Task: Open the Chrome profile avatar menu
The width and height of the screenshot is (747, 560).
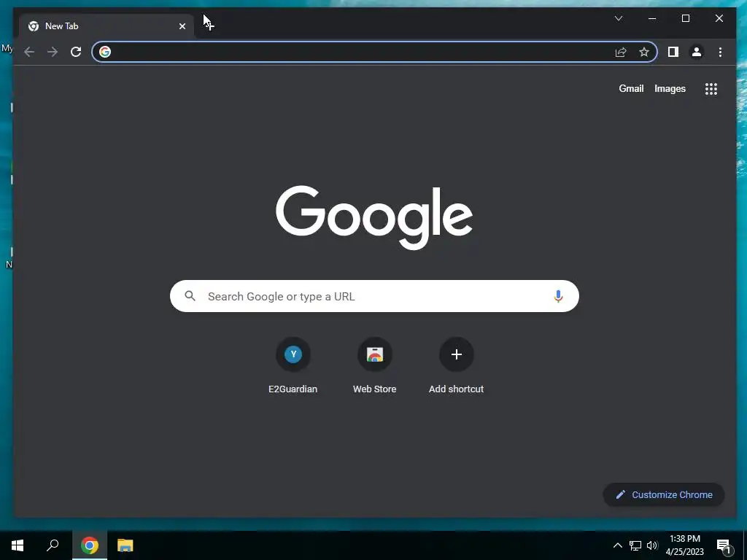Action: pyautogui.click(x=697, y=52)
